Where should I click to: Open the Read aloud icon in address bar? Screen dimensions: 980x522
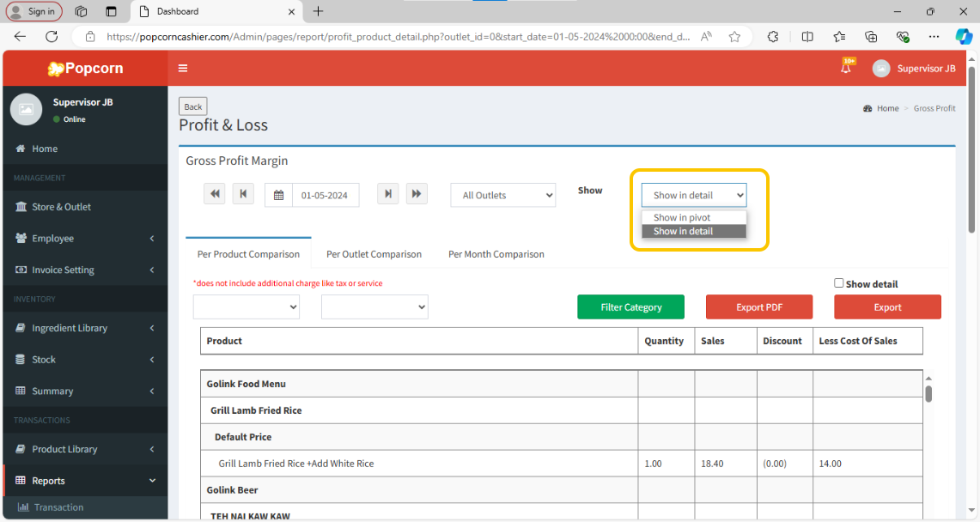(706, 37)
